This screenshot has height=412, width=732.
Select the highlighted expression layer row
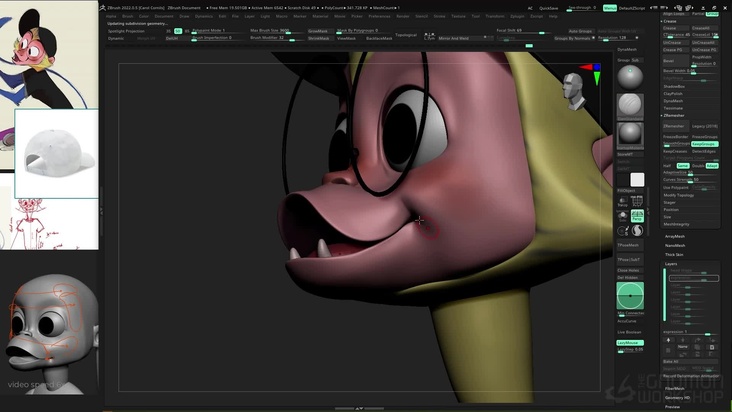pyautogui.click(x=694, y=278)
